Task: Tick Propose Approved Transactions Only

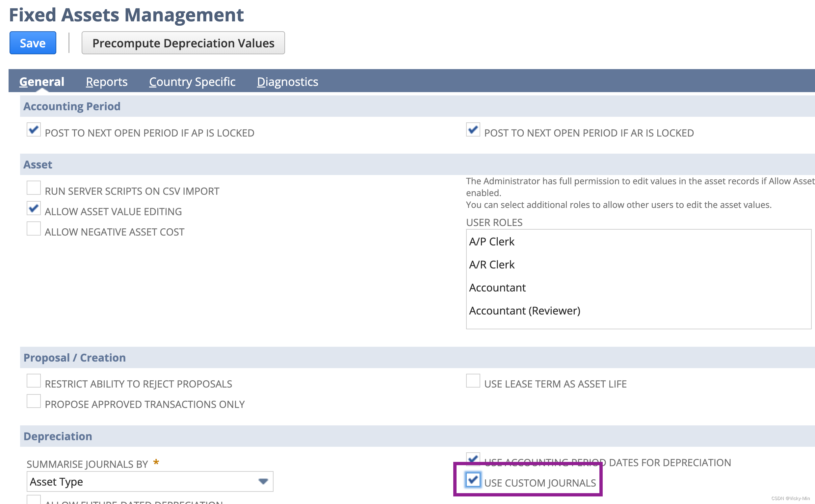Action: (x=34, y=401)
